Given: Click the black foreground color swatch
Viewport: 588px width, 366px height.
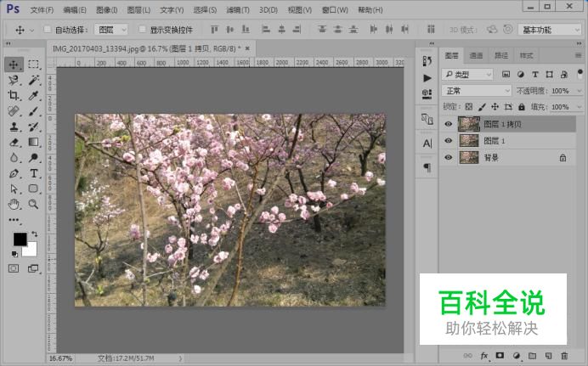Looking at the screenshot, I should [20, 239].
